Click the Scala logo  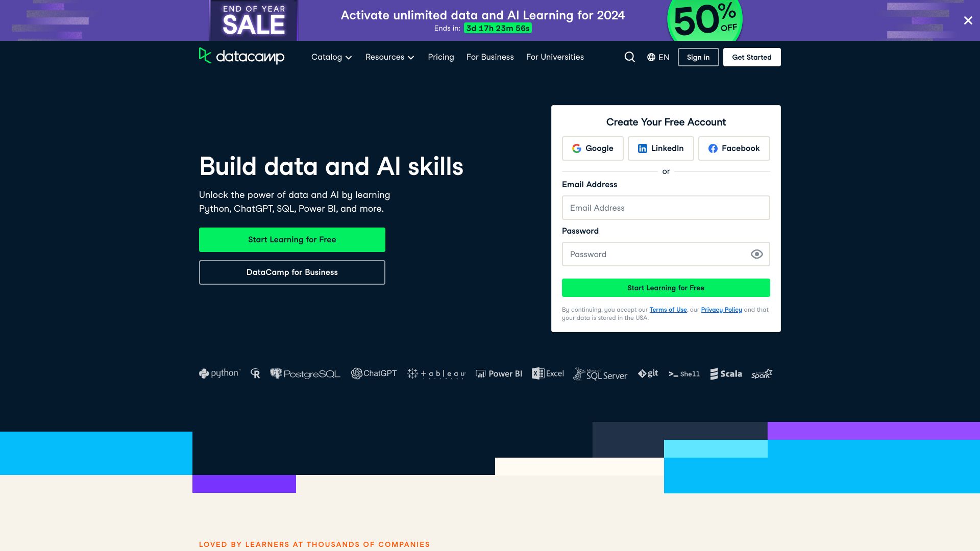point(725,373)
